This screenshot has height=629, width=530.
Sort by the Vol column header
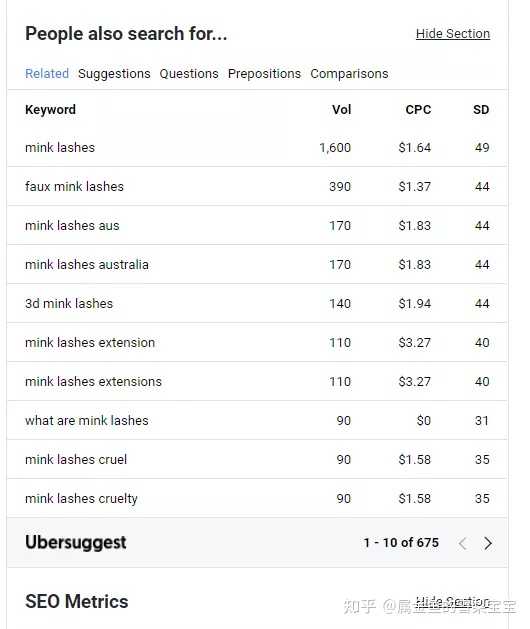point(341,110)
